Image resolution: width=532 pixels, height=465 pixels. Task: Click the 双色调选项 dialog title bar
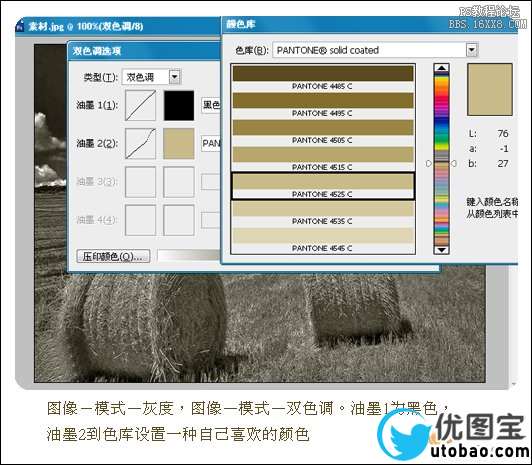tap(145, 51)
